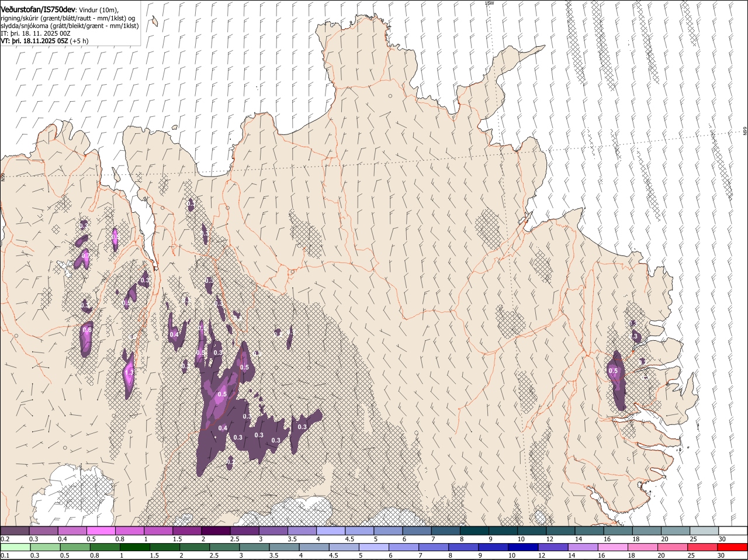Click the 'N99' latitude label on the right edge
This screenshot has width=748, height=560.
pos(745,132)
